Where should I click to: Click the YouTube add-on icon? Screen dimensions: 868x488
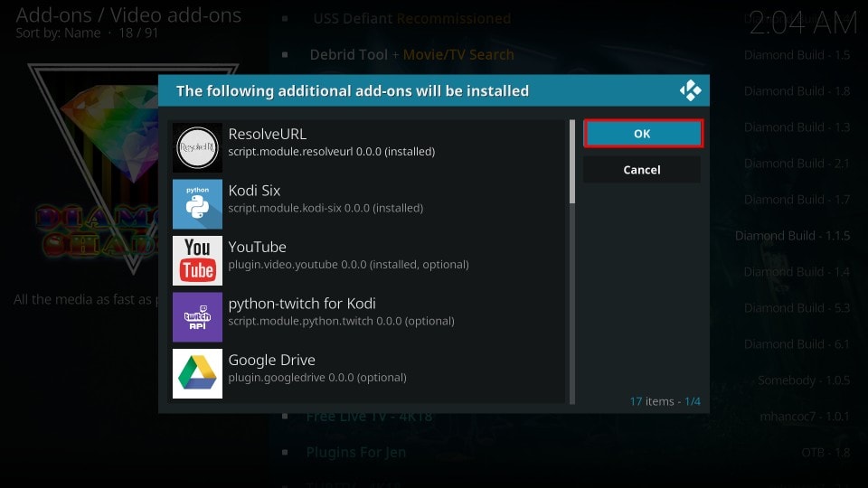click(197, 260)
